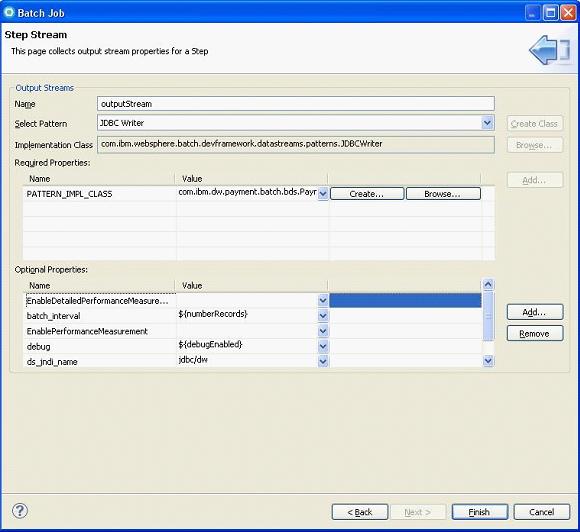This screenshot has height=532, width=580.
Task: Click Add... button for optional properties
Action: click(535, 312)
